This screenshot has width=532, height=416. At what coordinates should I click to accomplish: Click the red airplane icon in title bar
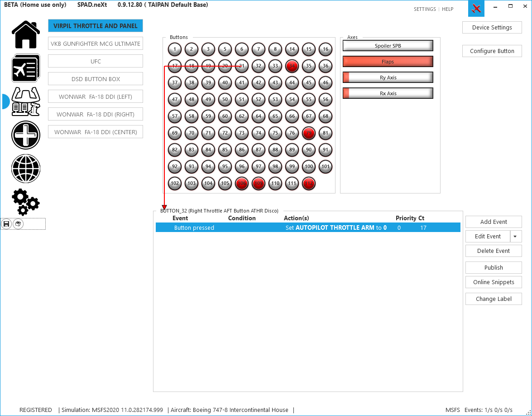click(476, 9)
